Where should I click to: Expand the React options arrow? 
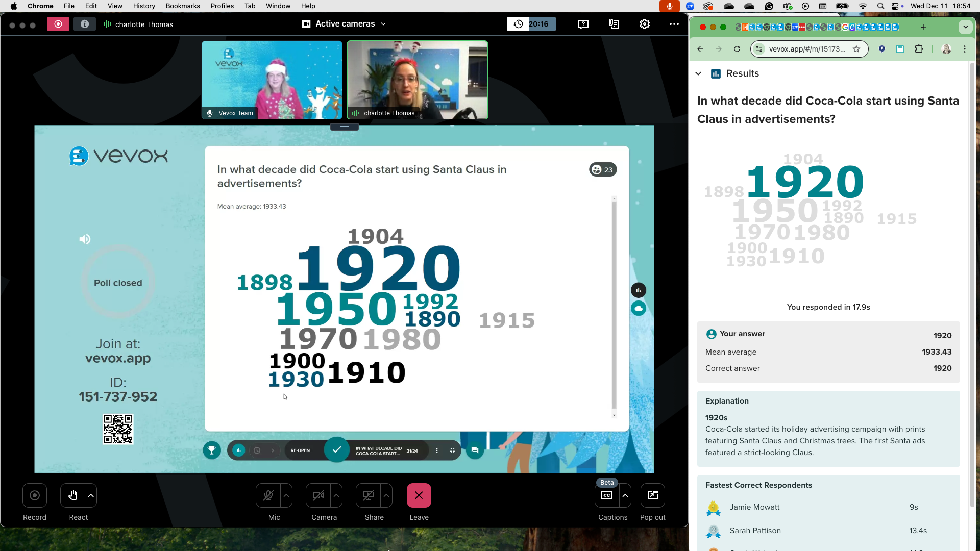click(x=91, y=495)
